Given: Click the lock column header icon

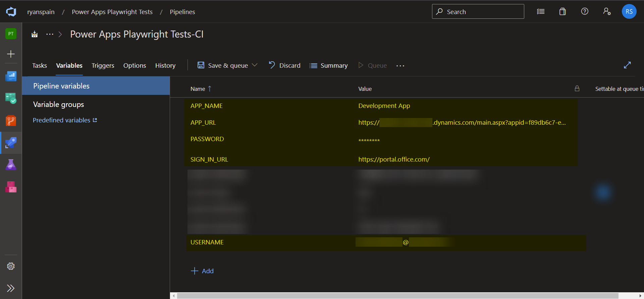Looking at the screenshot, I should pyautogui.click(x=577, y=88).
